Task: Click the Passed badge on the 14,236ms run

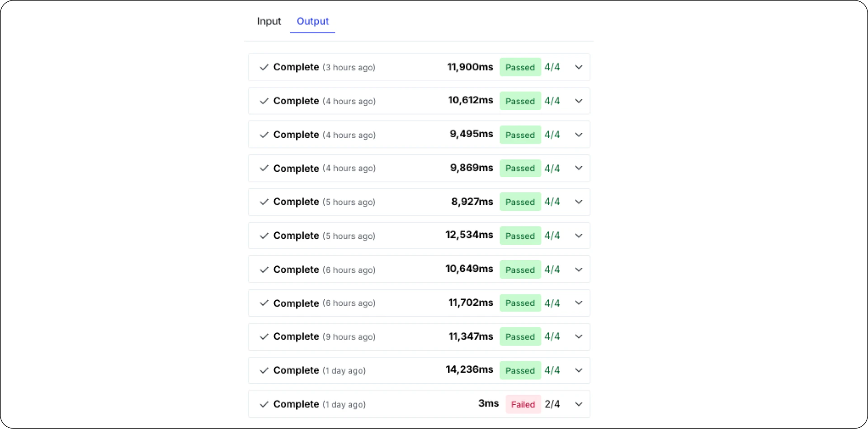Action: (520, 370)
